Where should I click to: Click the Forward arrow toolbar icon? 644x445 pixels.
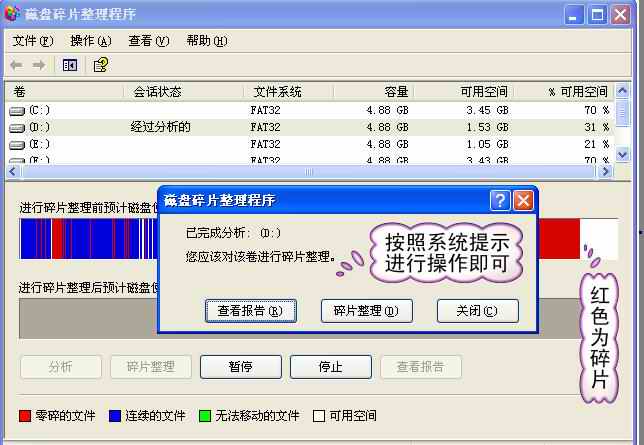pyautogui.click(x=39, y=65)
